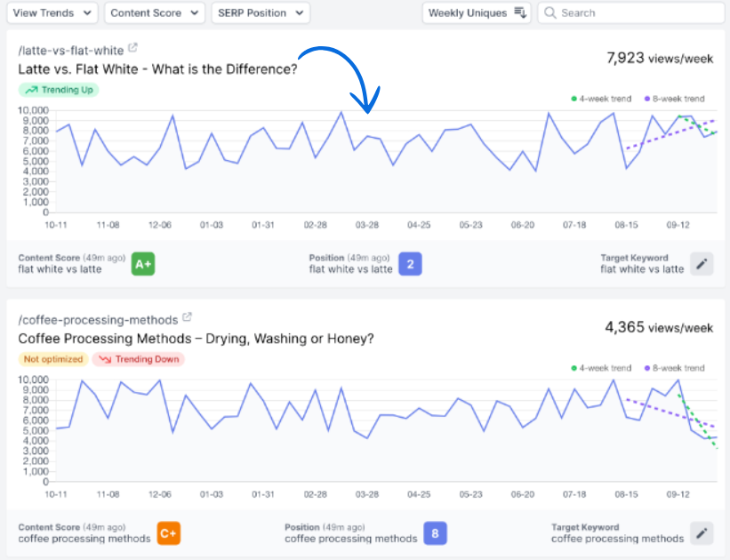Click the Search input field
The image size is (730, 560).
click(x=630, y=13)
